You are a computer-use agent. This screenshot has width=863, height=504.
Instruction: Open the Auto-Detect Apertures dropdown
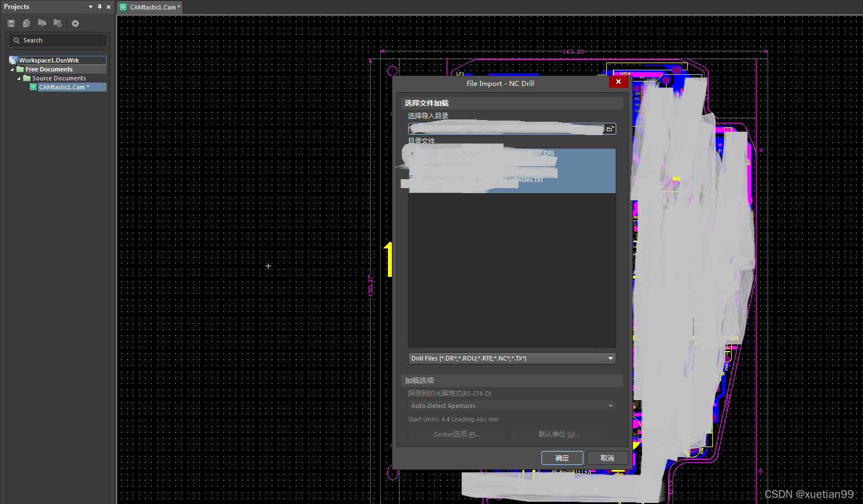[x=512, y=406]
